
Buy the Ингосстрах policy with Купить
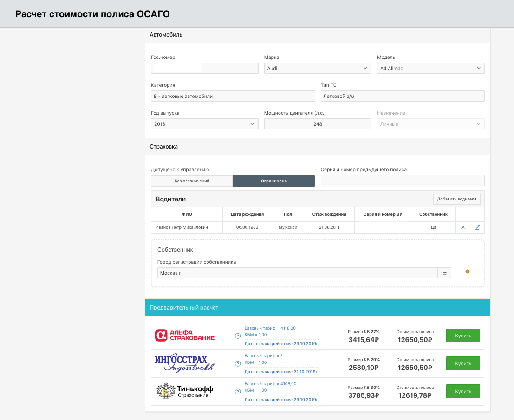point(463,363)
